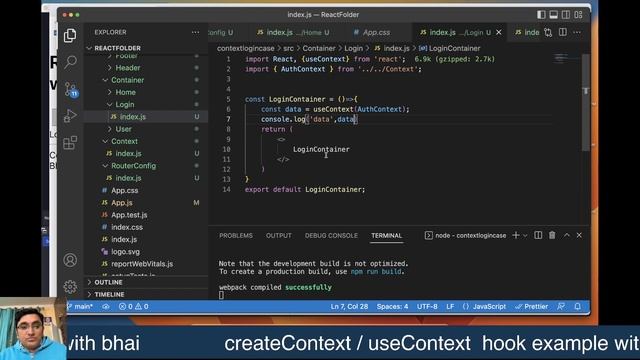Toggle primary sidebar layout icon
Viewport: 640px width, 360px height.
coord(541,15)
